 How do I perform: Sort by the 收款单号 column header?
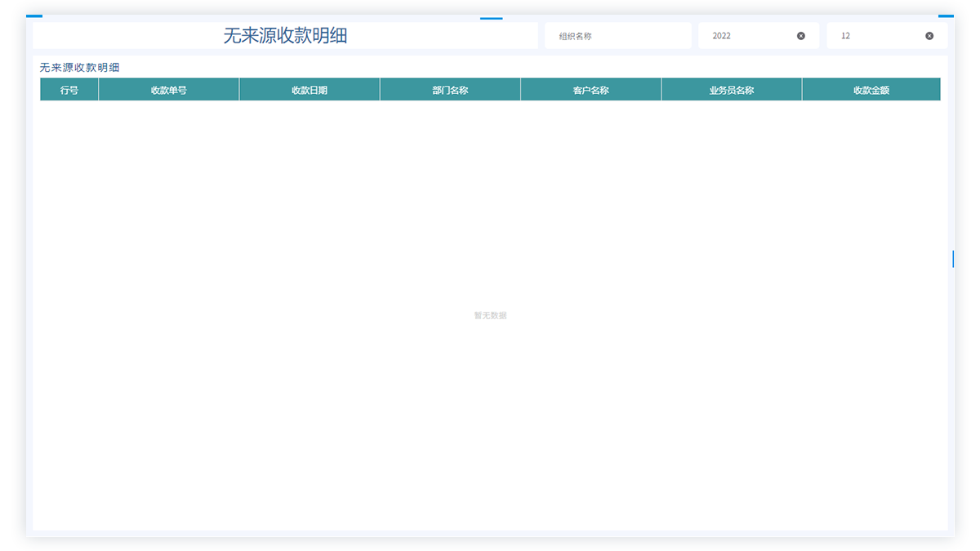tap(168, 90)
